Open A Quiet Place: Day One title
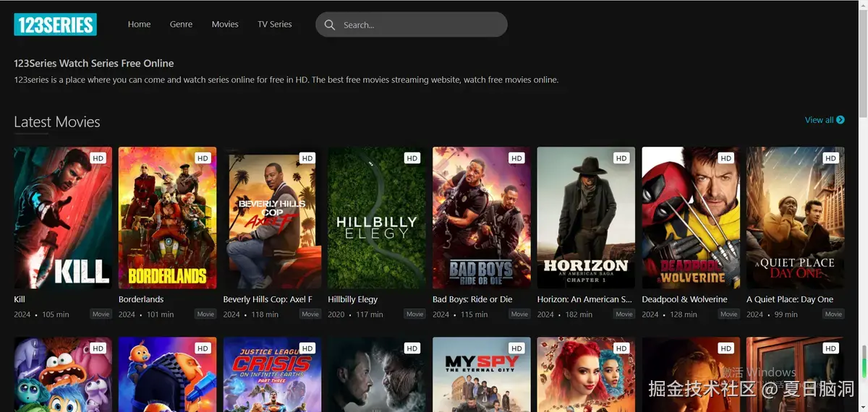The height and width of the screenshot is (412, 868). [x=790, y=299]
